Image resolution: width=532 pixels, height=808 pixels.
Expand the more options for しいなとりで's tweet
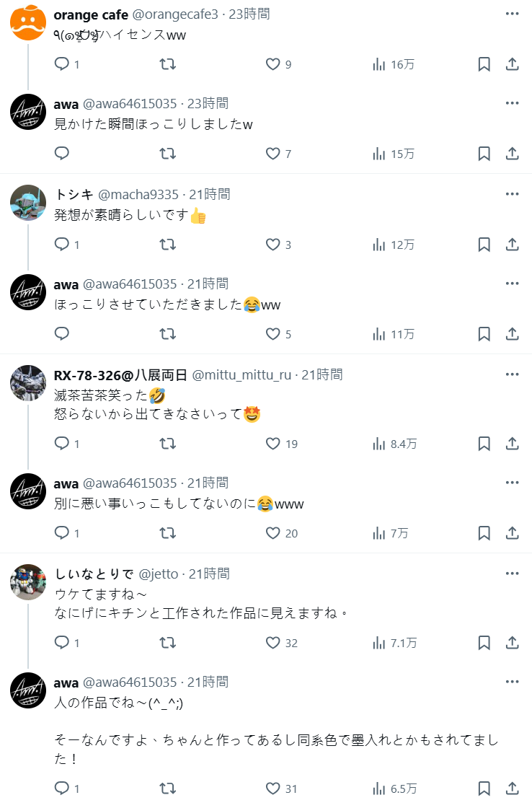[x=512, y=574]
